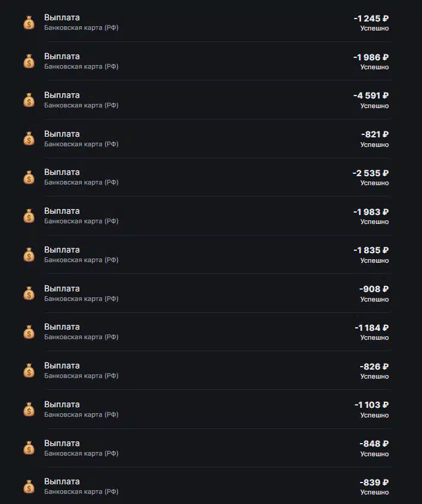The width and height of the screenshot is (422, 504).
Task: Open Выплата title in -908 ₽ row
Action: 62,288
